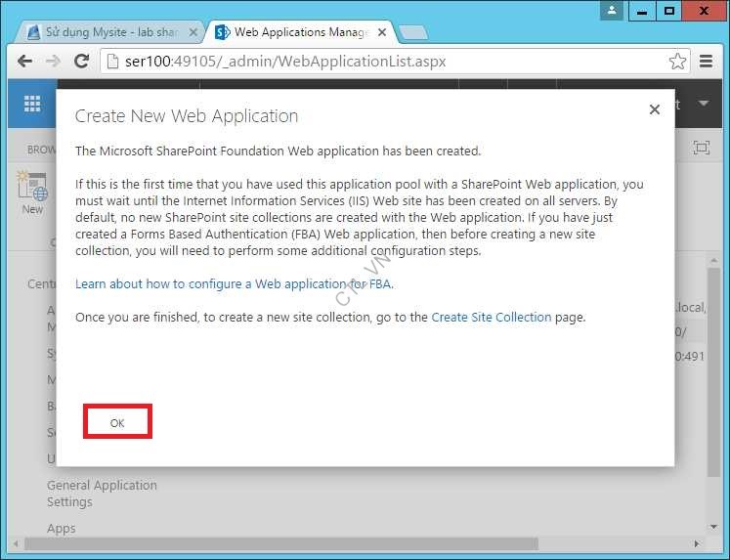Viewport: 730px width, 560px height.
Task: Click the scroll left arrow
Action: pyautogui.click(x=16, y=543)
